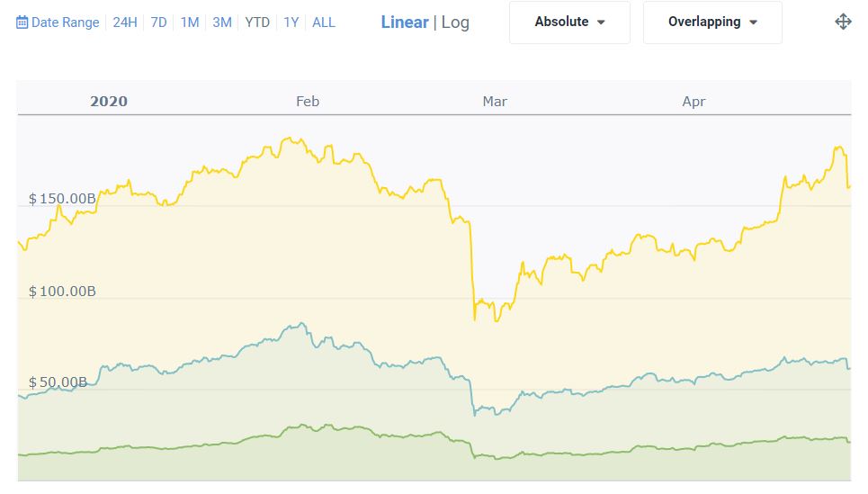Click the Feb label on timeline
Image resolution: width=868 pixels, height=494 pixels.
[x=308, y=102]
